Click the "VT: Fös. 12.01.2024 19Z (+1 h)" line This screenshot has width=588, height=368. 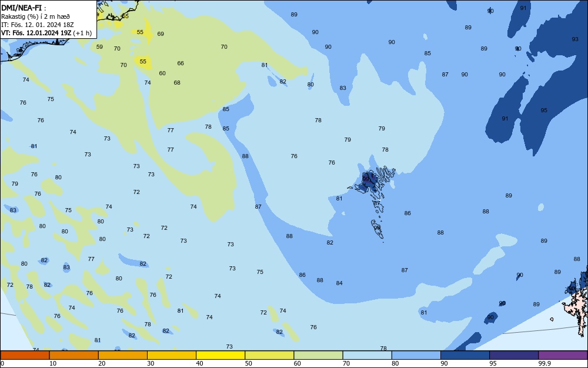(x=46, y=33)
